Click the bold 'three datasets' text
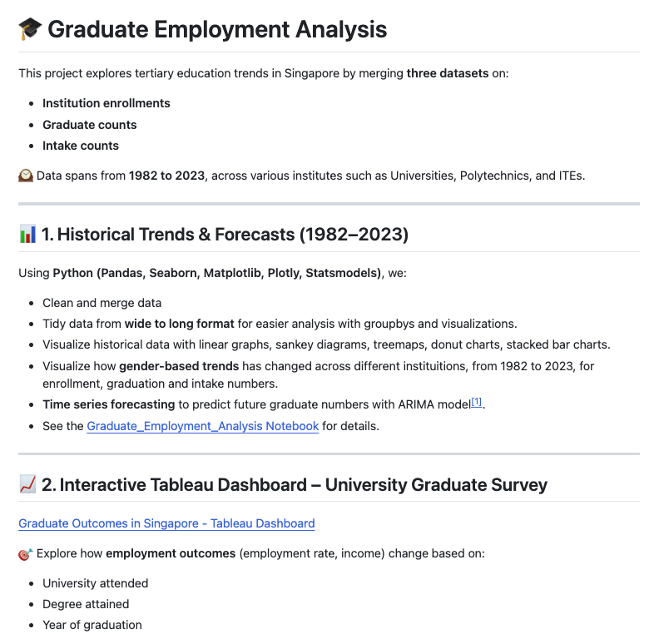Image resolution: width=654 pixels, height=644 pixels. (x=448, y=73)
